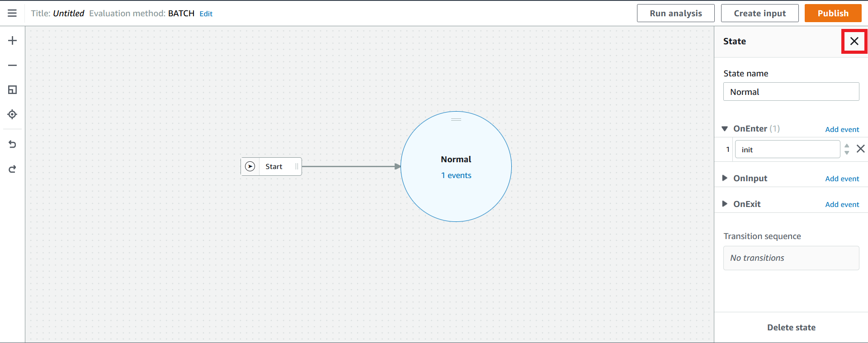Click the fit-to-screen layout icon
The image size is (868, 343).
[12, 90]
